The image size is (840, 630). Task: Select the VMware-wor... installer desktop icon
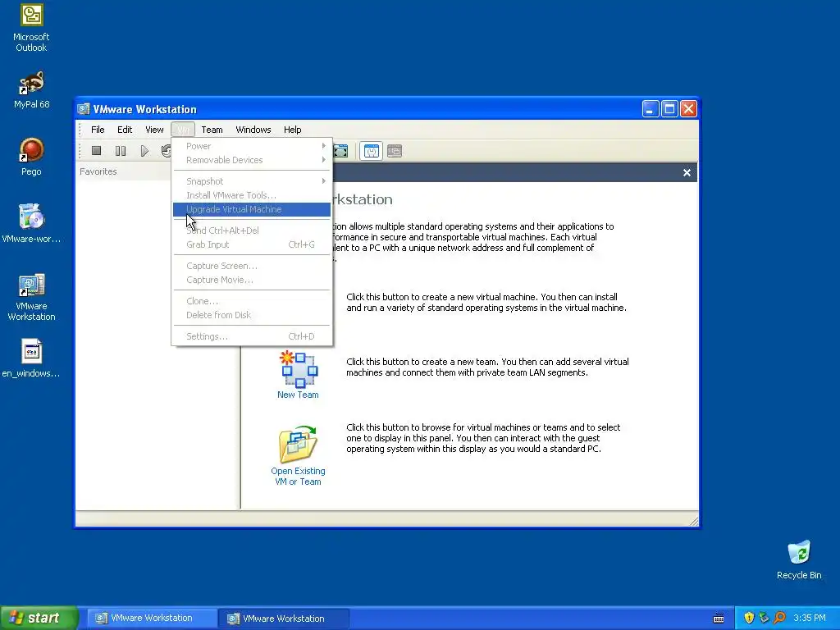click(x=32, y=217)
